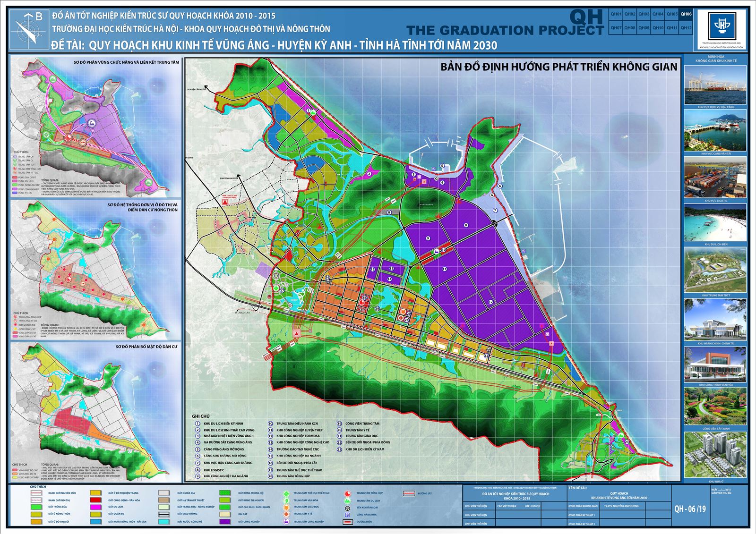This screenshot has height=534, width=756.
Task: Click note marker 20 beside Trung tâm y tế
Action: tap(339, 430)
